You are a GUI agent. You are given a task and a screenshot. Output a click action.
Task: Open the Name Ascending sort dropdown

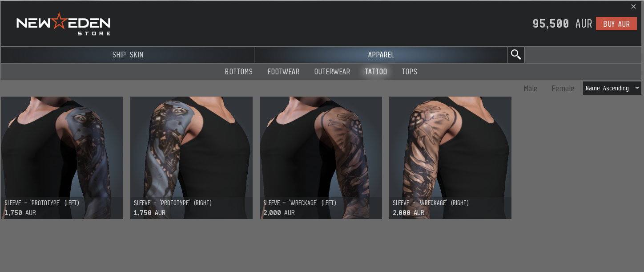click(x=612, y=88)
